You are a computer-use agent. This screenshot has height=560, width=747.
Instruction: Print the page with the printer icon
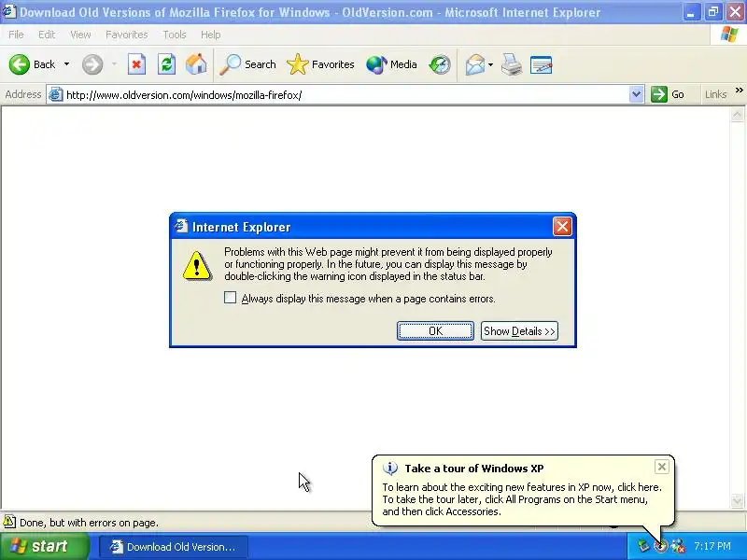512,64
